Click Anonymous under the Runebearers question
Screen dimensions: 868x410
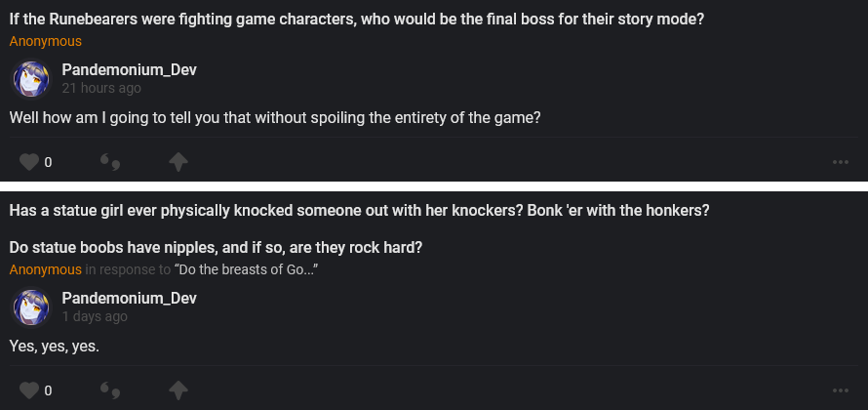pyautogui.click(x=46, y=41)
